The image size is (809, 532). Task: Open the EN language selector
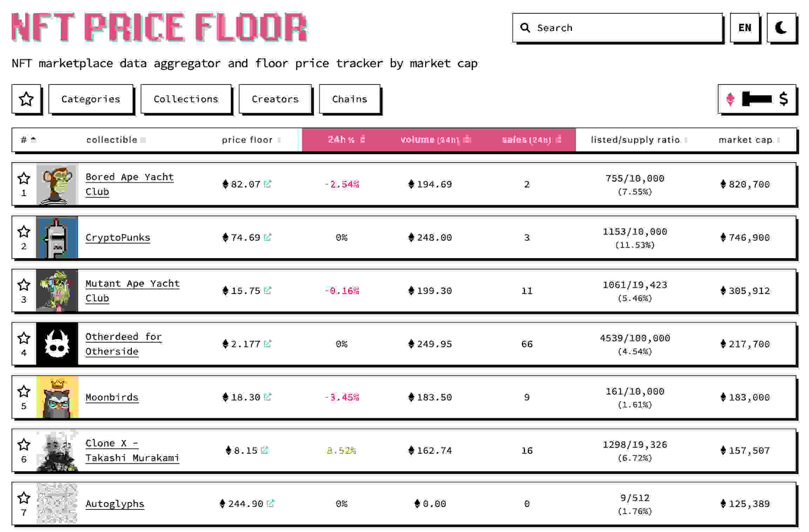tap(745, 28)
